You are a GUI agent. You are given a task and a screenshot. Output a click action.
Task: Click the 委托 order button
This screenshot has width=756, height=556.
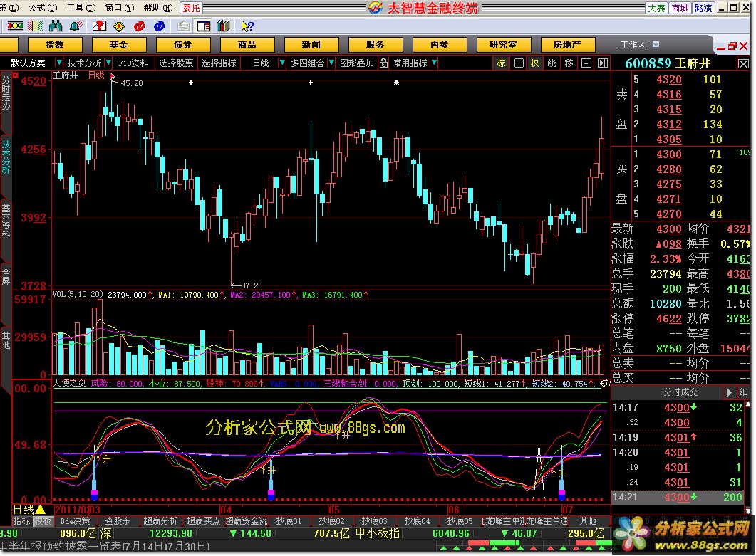pyautogui.click(x=191, y=9)
